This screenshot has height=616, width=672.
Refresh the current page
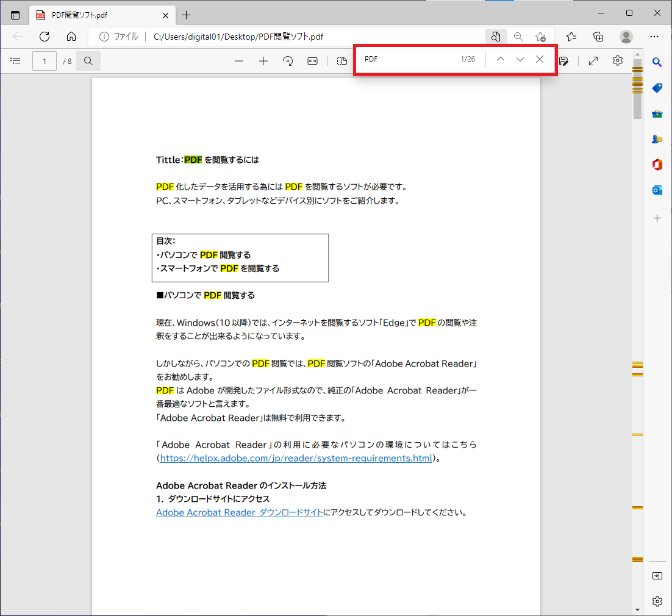coord(45,37)
